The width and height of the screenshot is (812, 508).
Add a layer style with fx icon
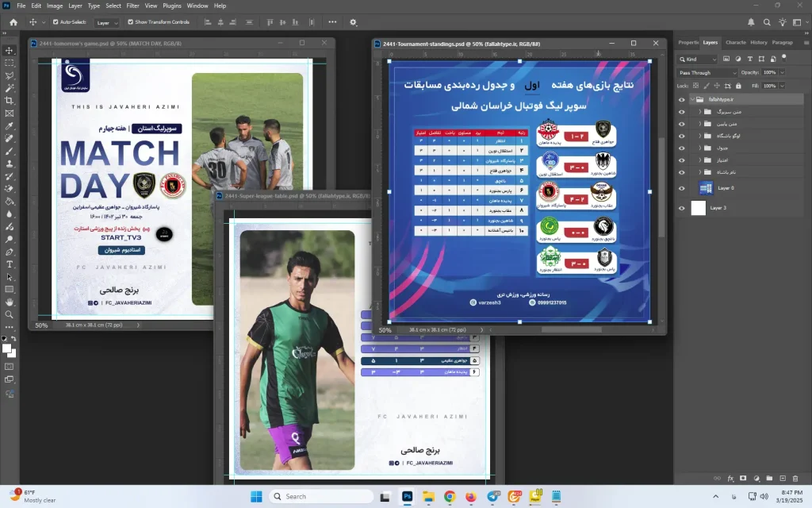pyautogui.click(x=730, y=479)
